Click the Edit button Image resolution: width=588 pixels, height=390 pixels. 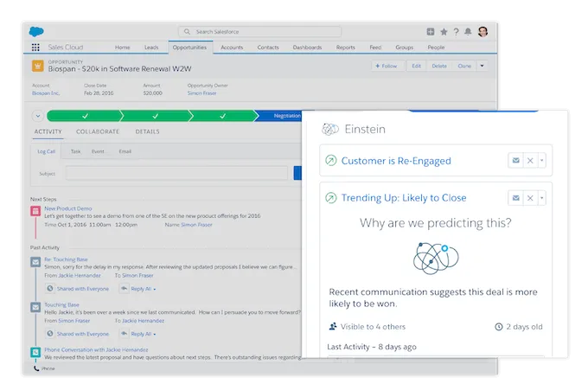pos(416,66)
